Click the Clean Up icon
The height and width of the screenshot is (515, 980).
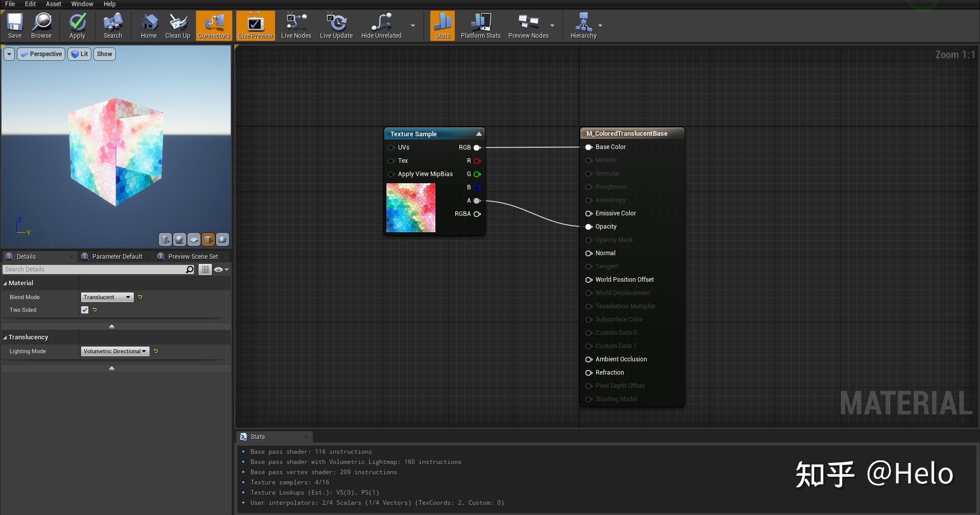178,26
